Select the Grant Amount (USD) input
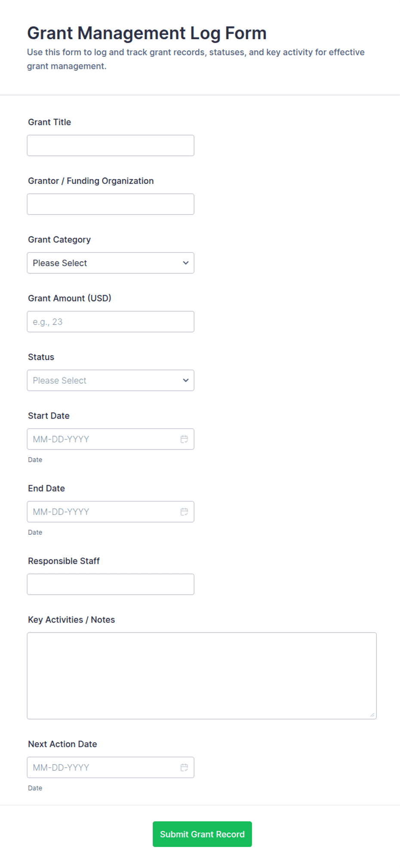 [111, 322]
